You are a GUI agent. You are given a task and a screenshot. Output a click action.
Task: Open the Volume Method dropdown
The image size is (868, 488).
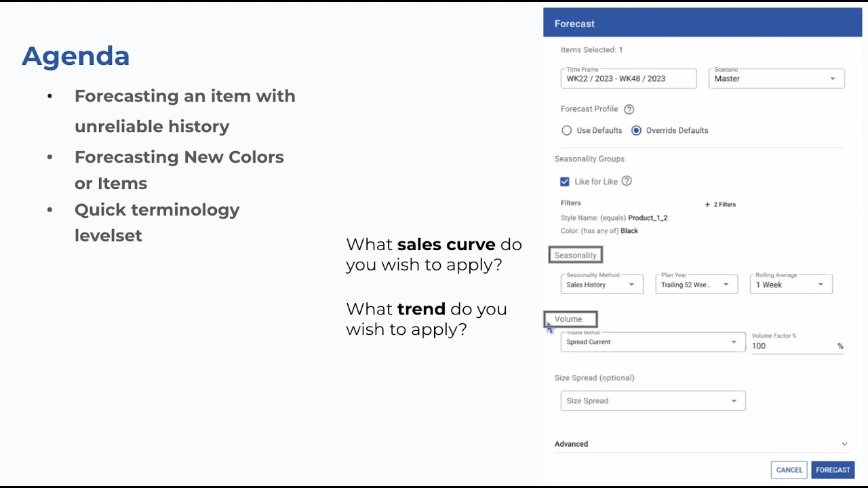(653, 342)
